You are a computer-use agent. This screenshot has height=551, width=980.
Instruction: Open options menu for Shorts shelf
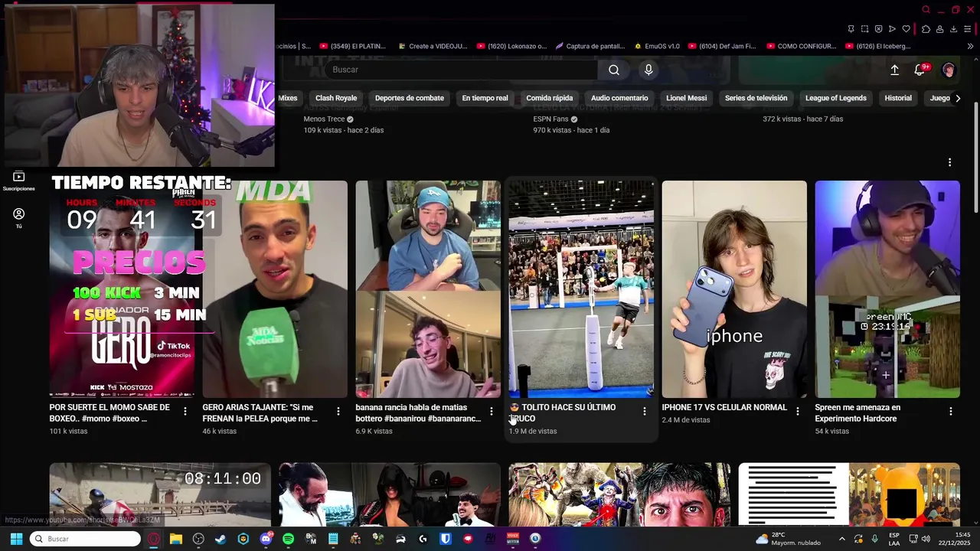click(x=949, y=162)
